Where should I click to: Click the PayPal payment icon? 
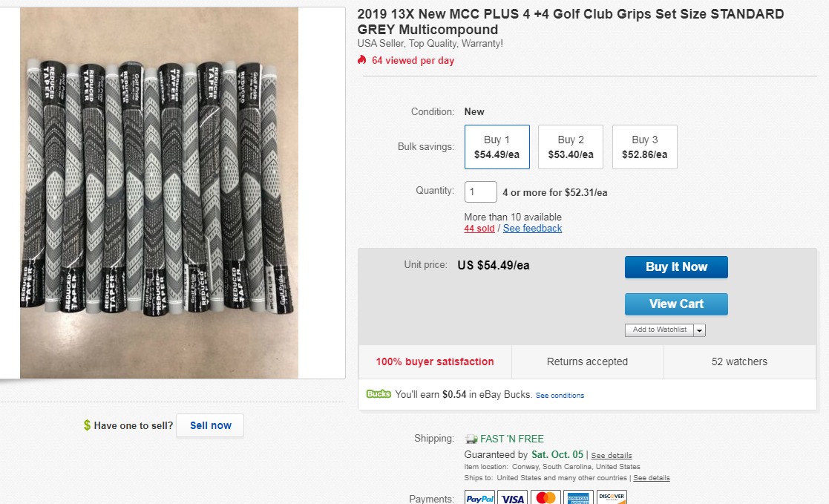pyautogui.click(x=480, y=498)
